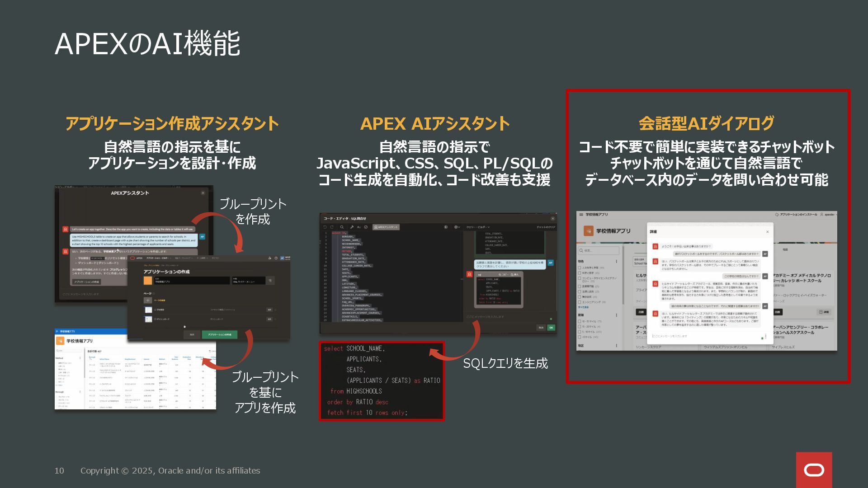This screenshot has width=868, height=488.
Task: Open the アプリケーション・ビルダー menu in APEX header
Action: [157, 258]
